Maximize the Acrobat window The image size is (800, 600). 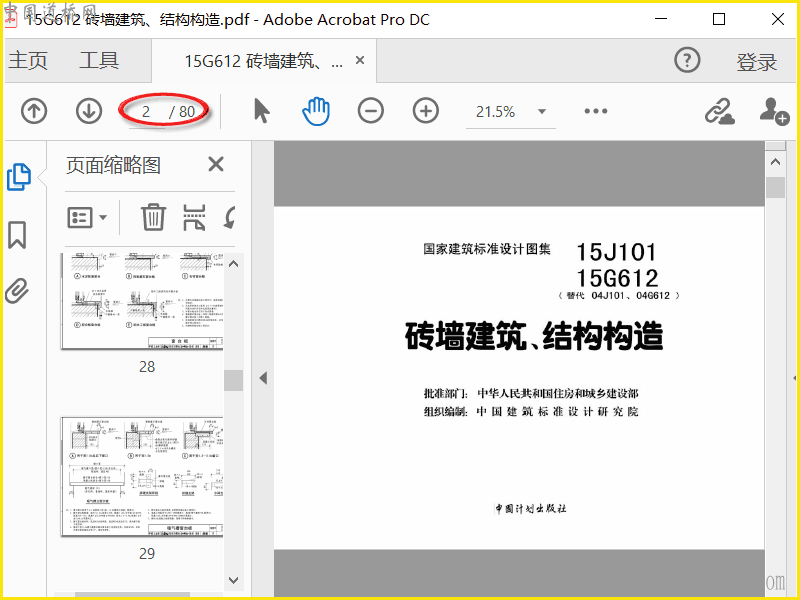719,19
